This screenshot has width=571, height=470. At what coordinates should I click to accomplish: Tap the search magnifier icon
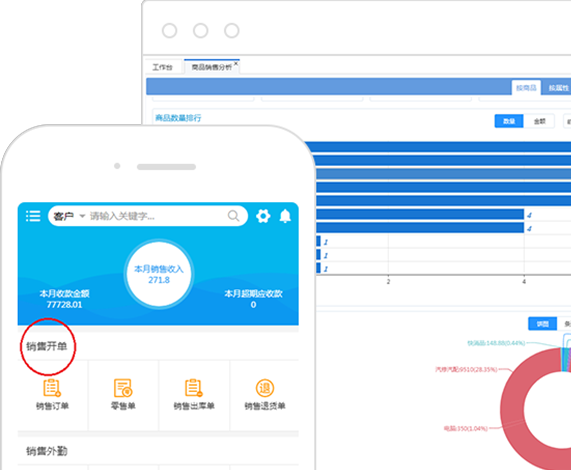pos(233,216)
